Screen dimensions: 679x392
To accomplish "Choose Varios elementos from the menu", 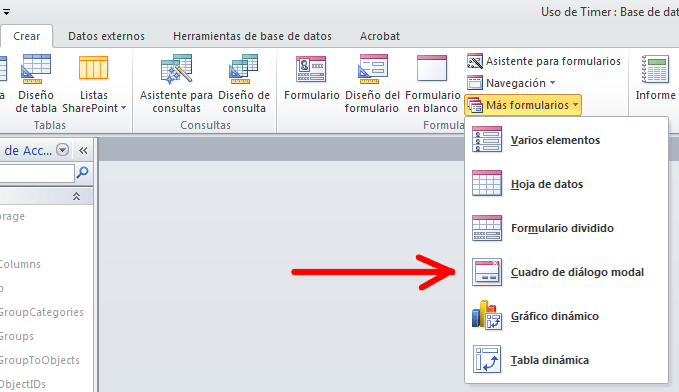I will click(566, 140).
